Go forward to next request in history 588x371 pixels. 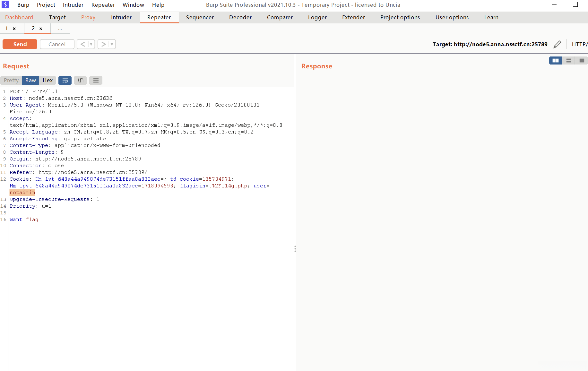tap(103, 44)
